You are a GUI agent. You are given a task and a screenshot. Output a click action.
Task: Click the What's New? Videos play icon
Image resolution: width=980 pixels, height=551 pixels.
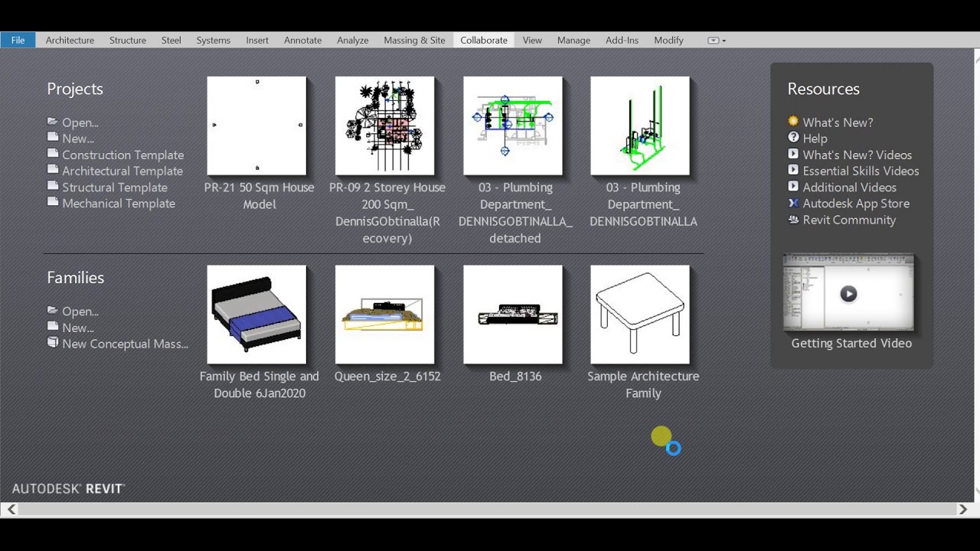click(x=793, y=153)
